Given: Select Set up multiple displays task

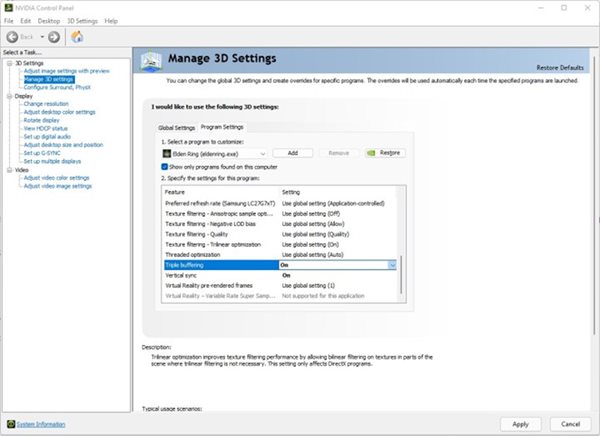Looking at the screenshot, I should [52, 161].
